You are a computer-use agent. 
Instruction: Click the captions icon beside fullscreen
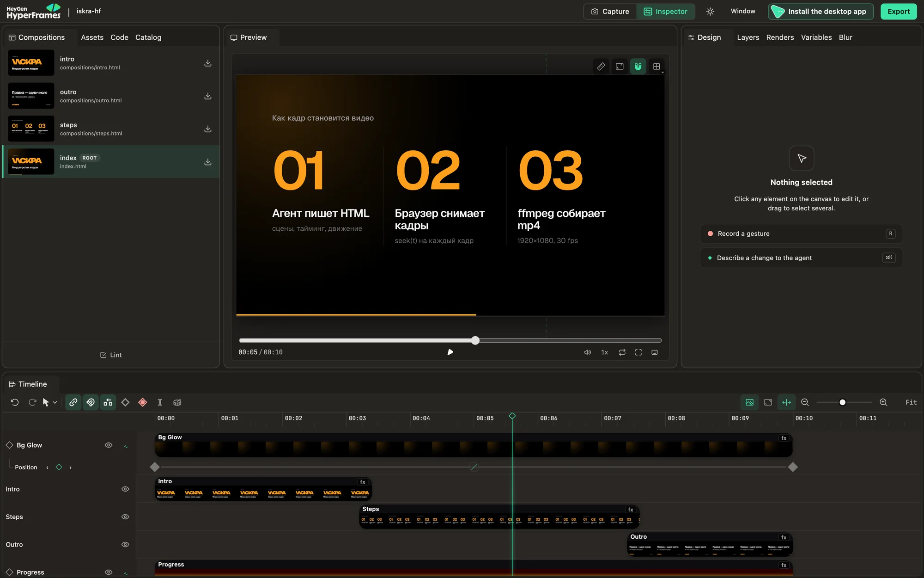[655, 352]
